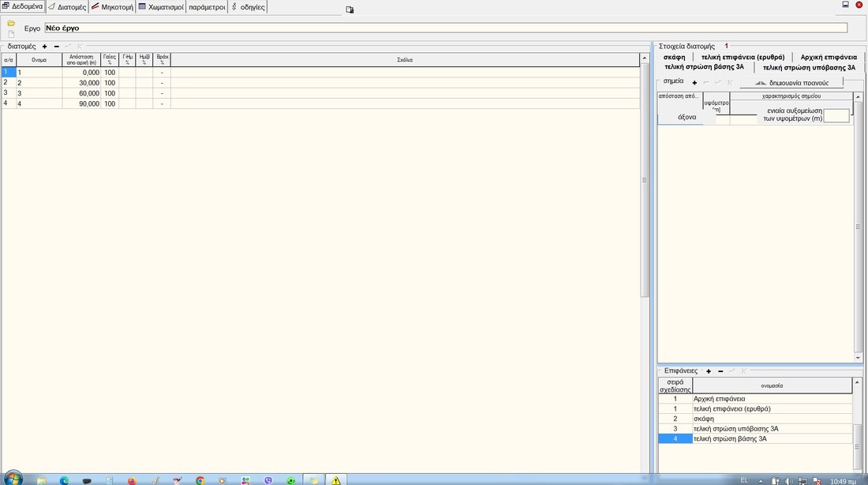The width and height of the screenshot is (868, 485).
Task: Click the yellow open-folder icon beside Εργο
Action: click(11, 24)
